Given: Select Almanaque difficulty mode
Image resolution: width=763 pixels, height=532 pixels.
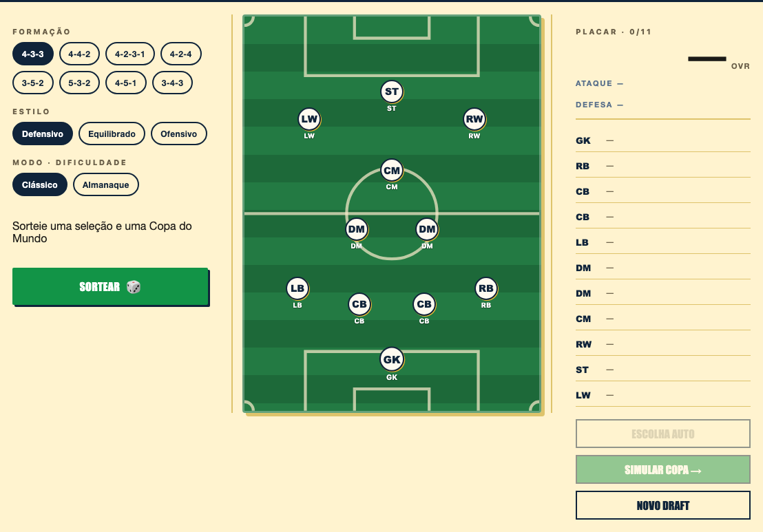Looking at the screenshot, I should (106, 185).
